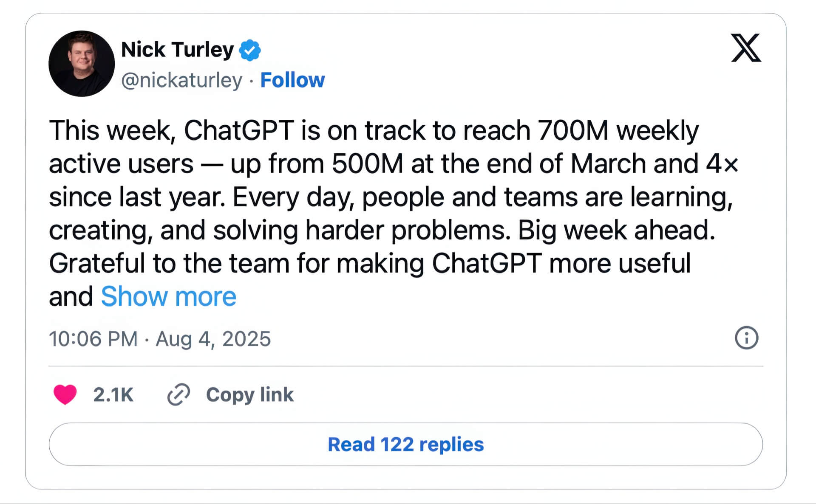Open the circled info icon
Image resolution: width=816 pixels, height=504 pixels.
point(746,338)
